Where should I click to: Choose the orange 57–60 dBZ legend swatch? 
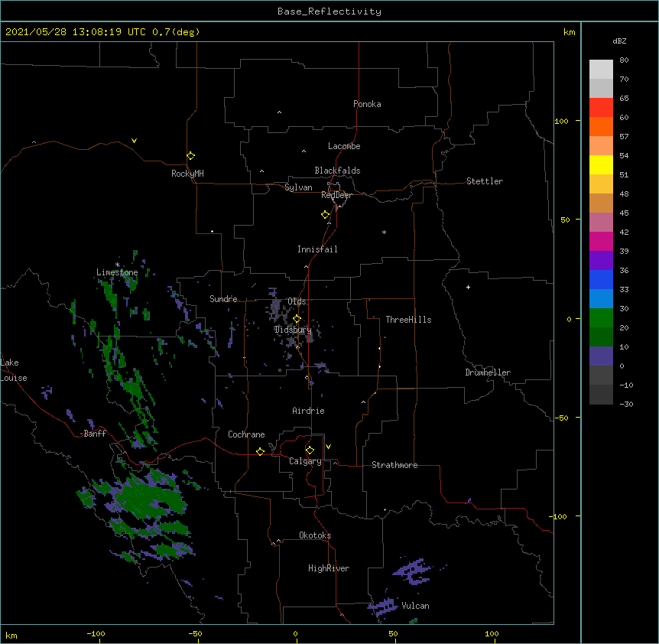click(601, 126)
